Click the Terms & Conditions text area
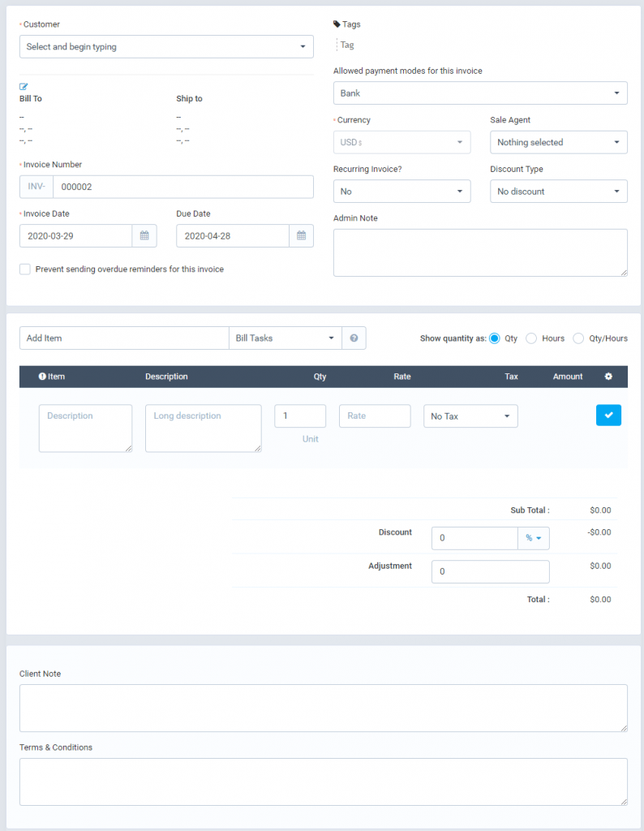The width and height of the screenshot is (644, 831). (x=324, y=781)
